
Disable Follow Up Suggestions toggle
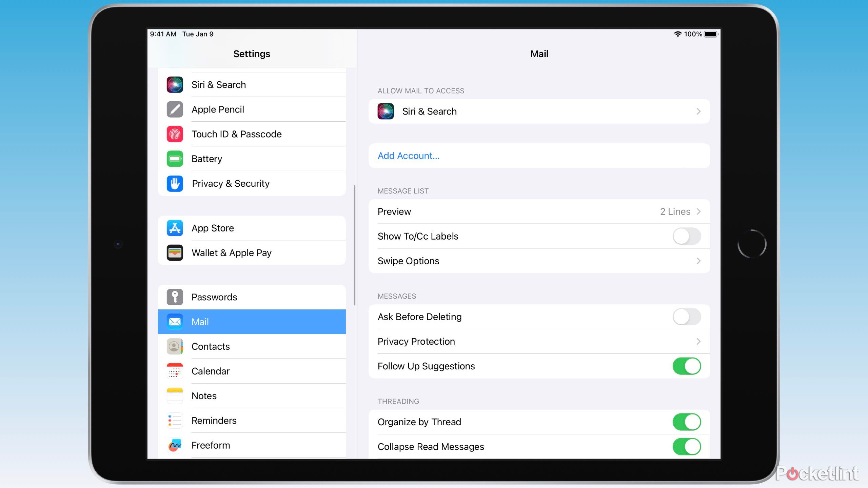click(686, 366)
